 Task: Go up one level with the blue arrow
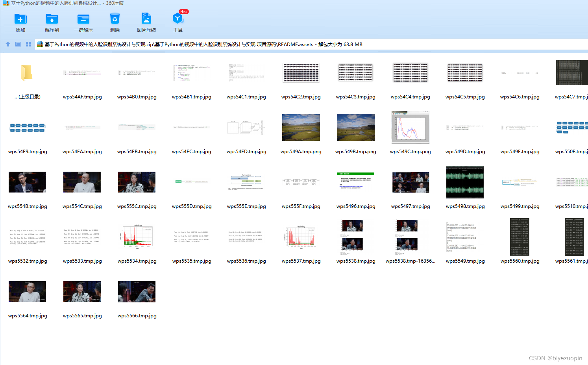[x=8, y=44]
